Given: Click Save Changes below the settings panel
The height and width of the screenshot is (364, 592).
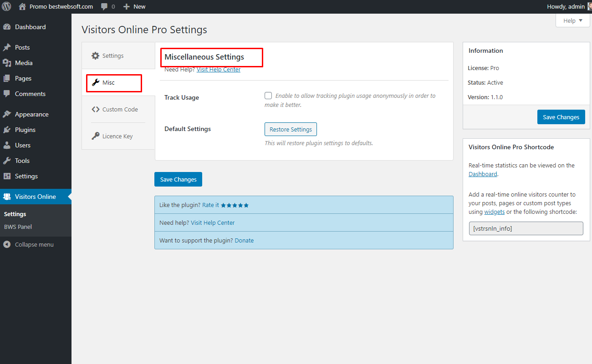Looking at the screenshot, I should (x=178, y=179).
